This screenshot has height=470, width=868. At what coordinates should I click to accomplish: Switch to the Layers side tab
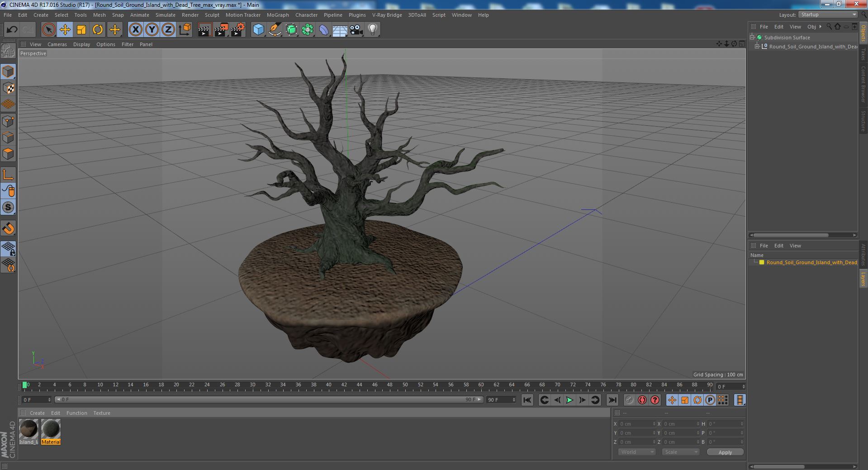[x=863, y=279]
